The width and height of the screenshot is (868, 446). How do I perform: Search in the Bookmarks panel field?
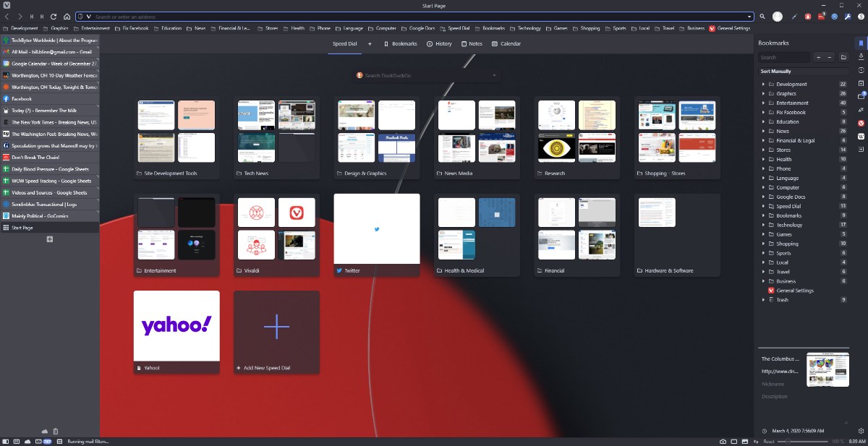[784, 57]
